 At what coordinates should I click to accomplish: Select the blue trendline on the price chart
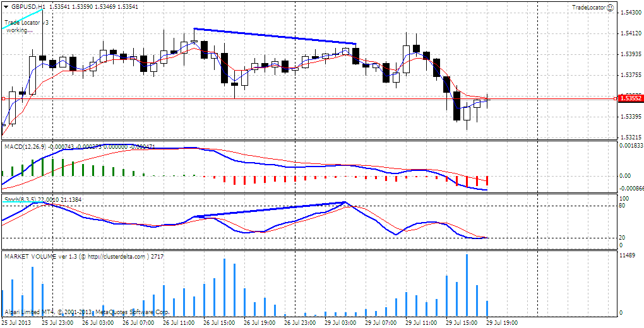(275, 36)
